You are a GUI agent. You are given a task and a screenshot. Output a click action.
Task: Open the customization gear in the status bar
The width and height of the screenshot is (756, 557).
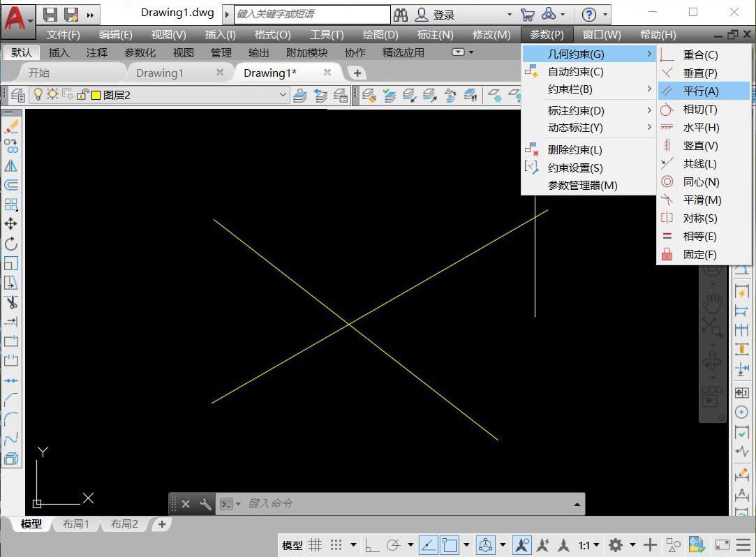[617, 545]
